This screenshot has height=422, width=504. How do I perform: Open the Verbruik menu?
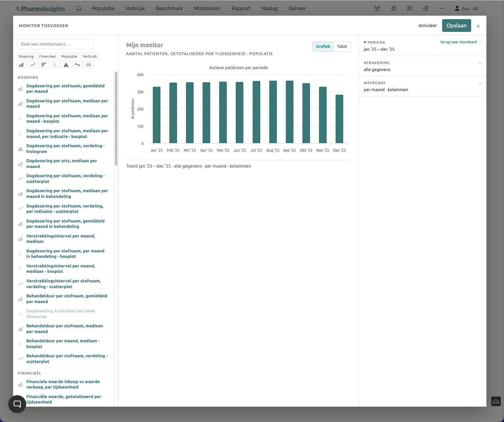click(x=135, y=9)
